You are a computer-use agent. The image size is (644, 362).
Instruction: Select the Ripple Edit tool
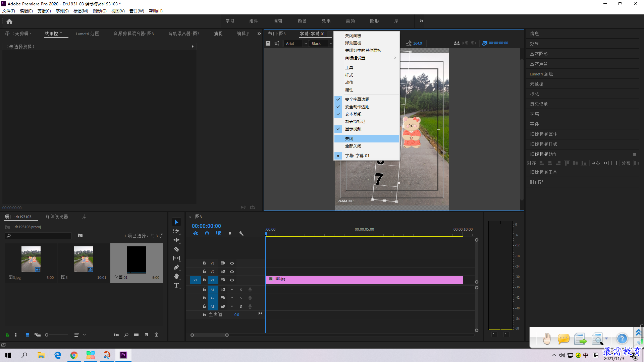176,240
